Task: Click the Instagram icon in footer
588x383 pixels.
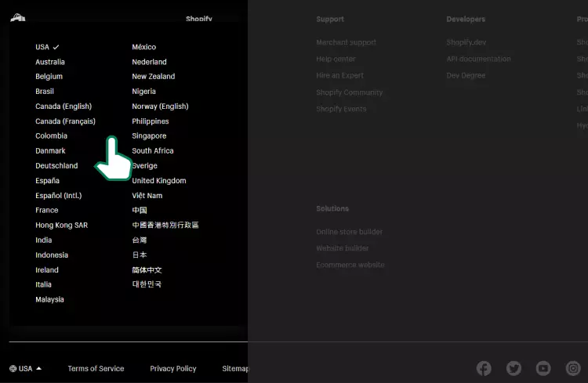Action: point(573,368)
